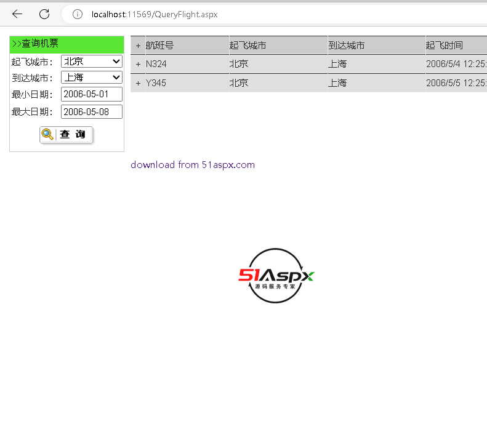Image resolution: width=487 pixels, height=448 pixels.
Task: Select the 起飞时间 column header
Action: point(444,46)
